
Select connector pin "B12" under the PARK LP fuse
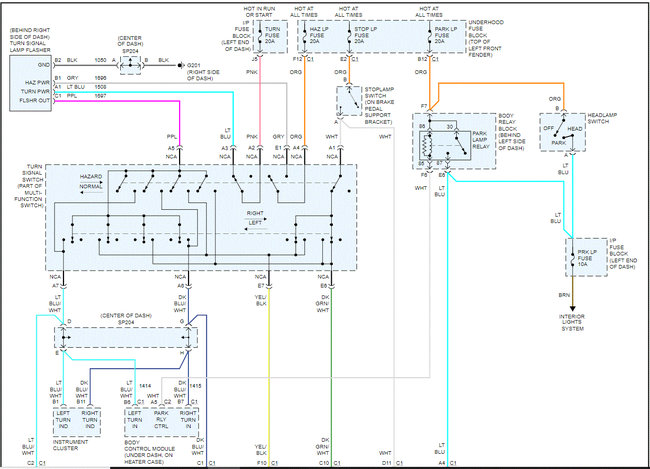tap(422, 59)
